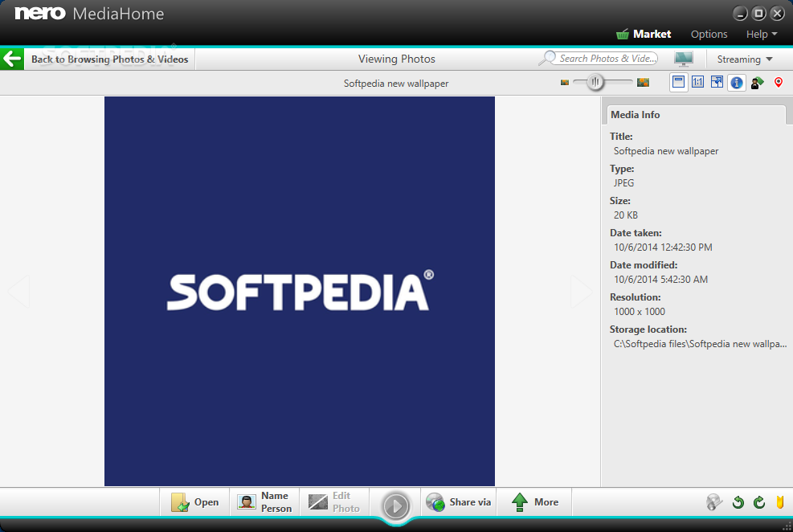Viewport: 793px width, 532px height.
Task: Toggle the red location pin icon
Action: (779, 83)
